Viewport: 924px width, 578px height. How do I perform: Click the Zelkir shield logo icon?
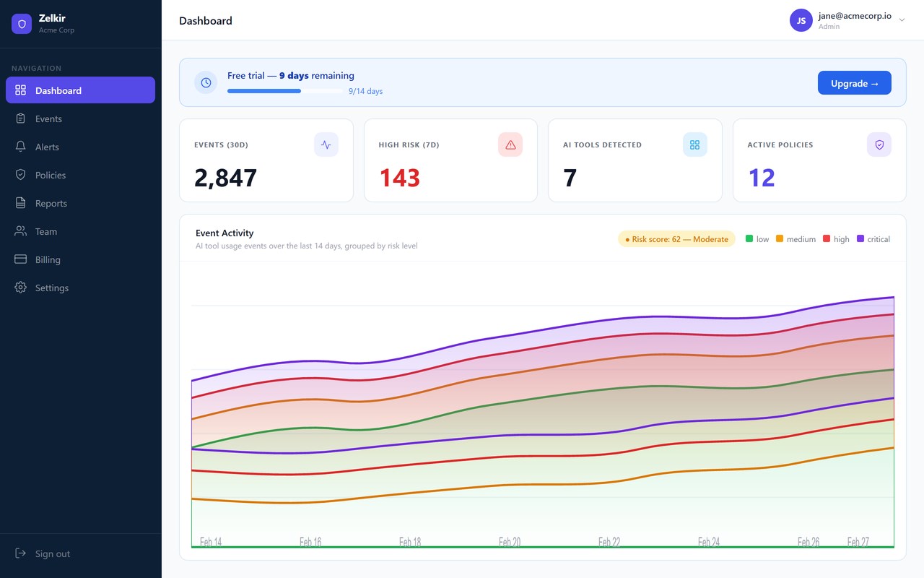click(22, 24)
